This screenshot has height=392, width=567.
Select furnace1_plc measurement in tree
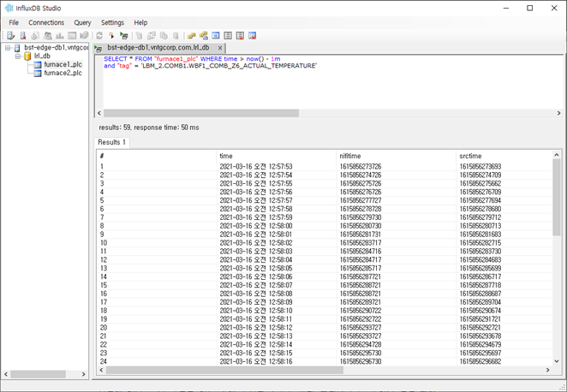(63, 64)
